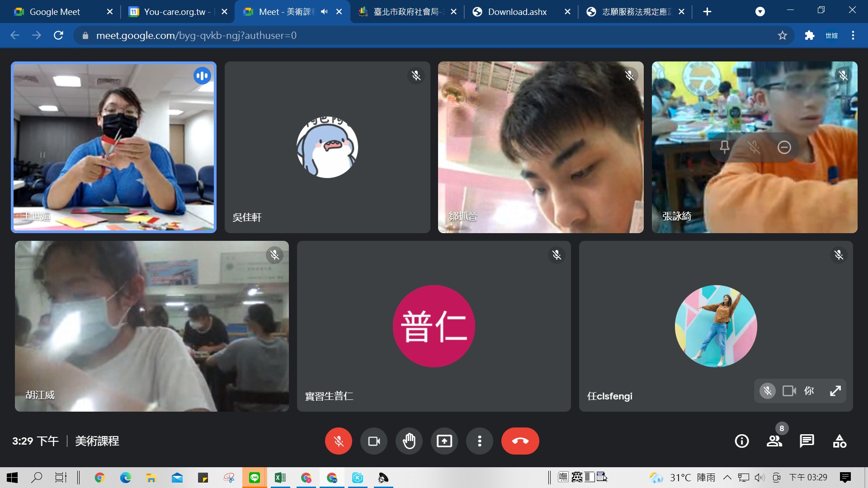Click the 王世媗 presenter video tile
Screen dimensions: 868x488
pyautogui.click(x=113, y=147)
